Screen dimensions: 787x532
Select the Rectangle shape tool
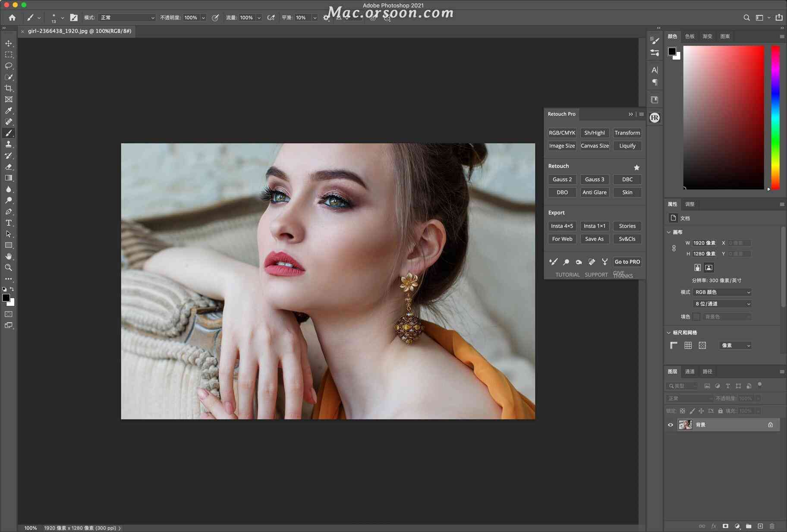tap(9, 245)
